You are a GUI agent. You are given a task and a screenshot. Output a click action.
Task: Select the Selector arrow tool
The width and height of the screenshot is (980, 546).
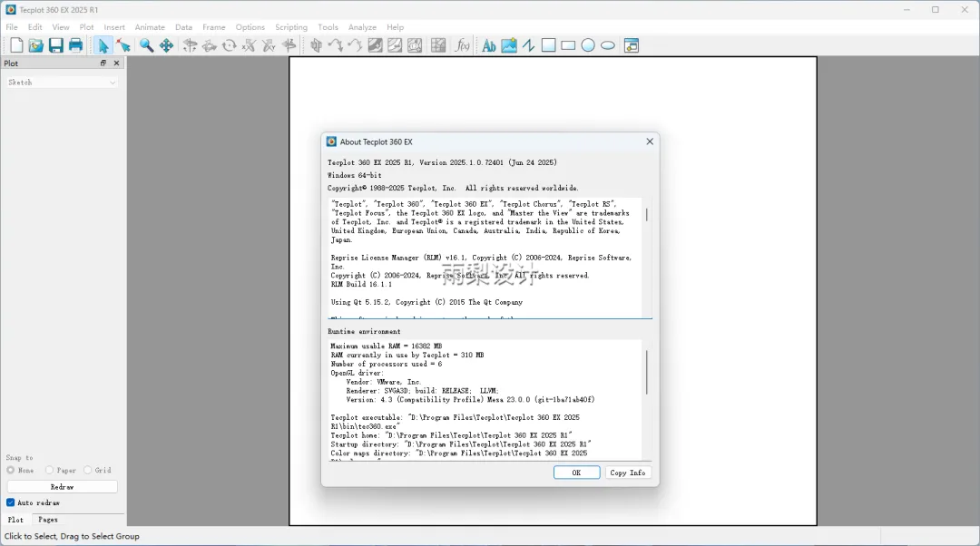(x=103, y=45)
